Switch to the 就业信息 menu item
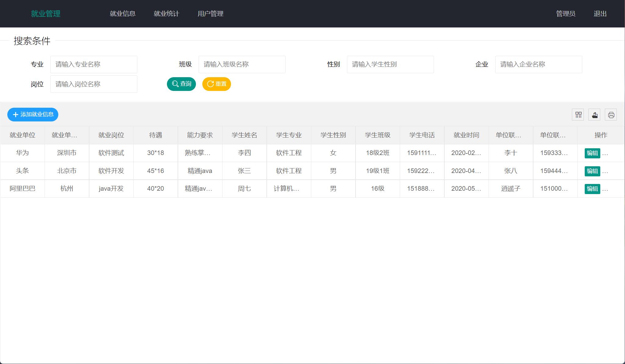 122,13
